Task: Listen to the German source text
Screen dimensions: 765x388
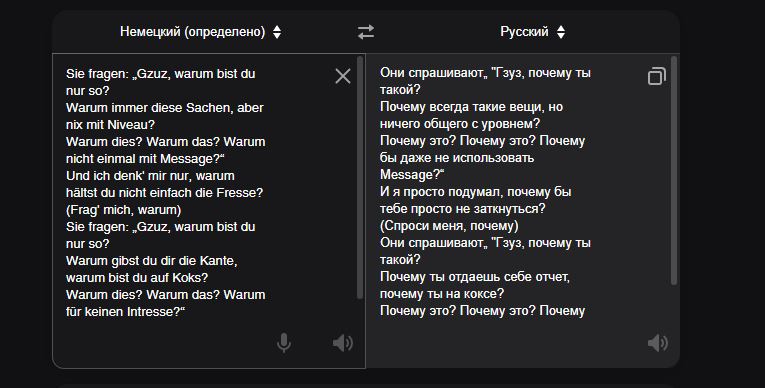Action: click(x=343, y=343)
